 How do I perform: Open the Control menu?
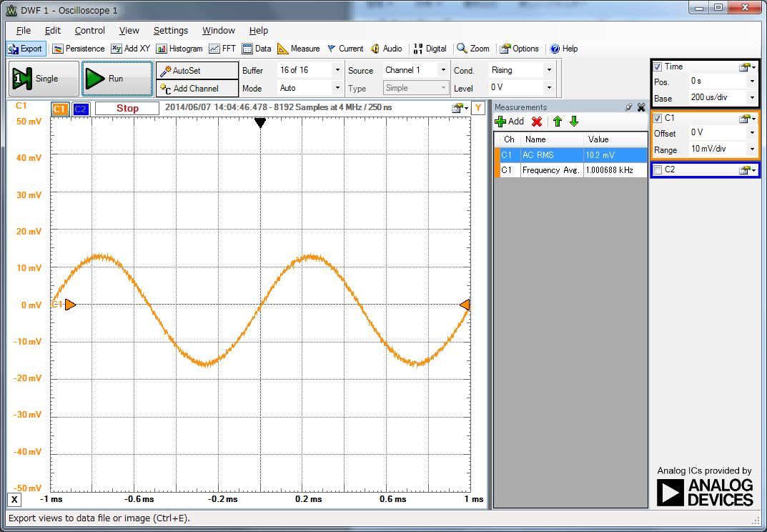[x=90, y=30]
